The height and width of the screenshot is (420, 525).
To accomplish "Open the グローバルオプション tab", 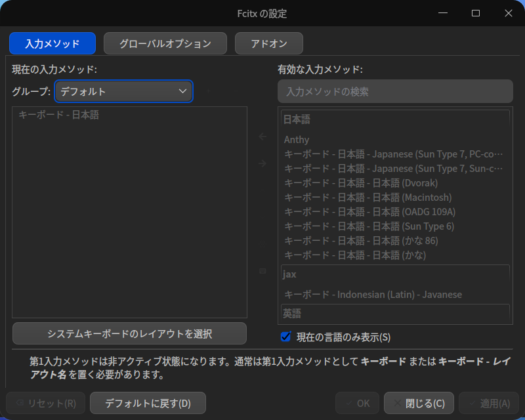I will click(165, 43).
